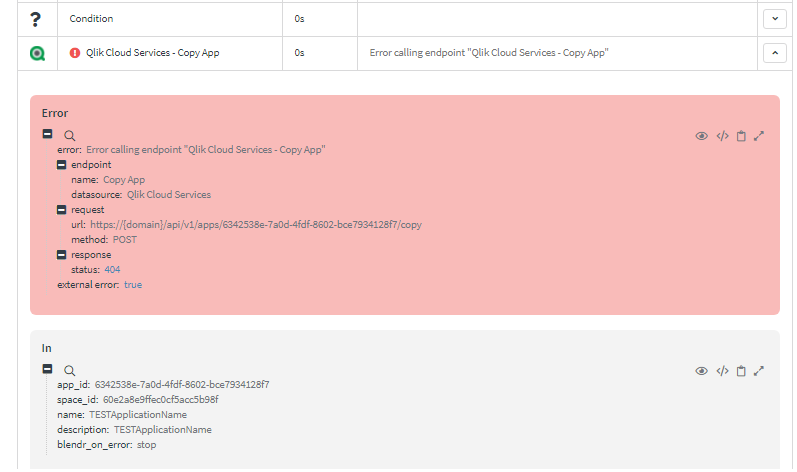Copy Error panel contents to clipboard
The width and height of the screenshot is (797, 472).
[x=741, y=136]
